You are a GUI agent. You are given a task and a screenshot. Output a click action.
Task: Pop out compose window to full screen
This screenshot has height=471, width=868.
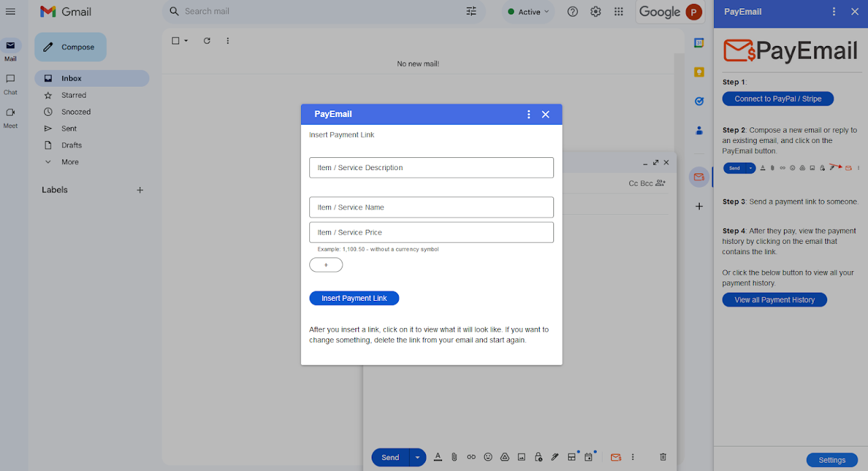tap(656, 163)
